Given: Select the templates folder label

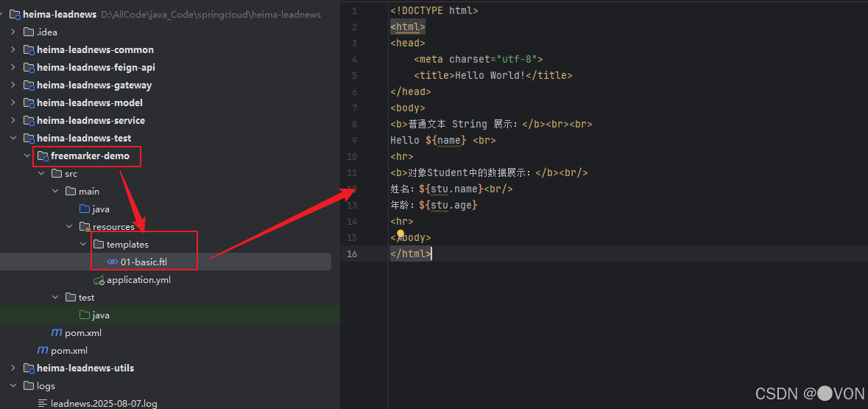Looking at the screenshot, I should (127, 245).
